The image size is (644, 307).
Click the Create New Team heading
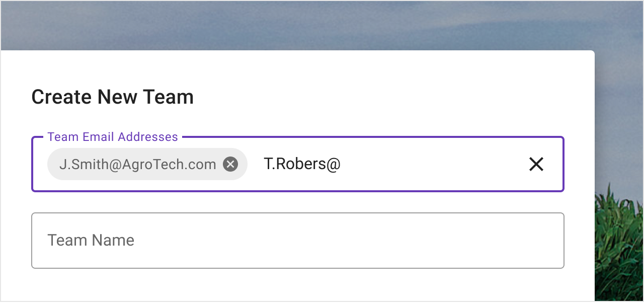[113, 97]
